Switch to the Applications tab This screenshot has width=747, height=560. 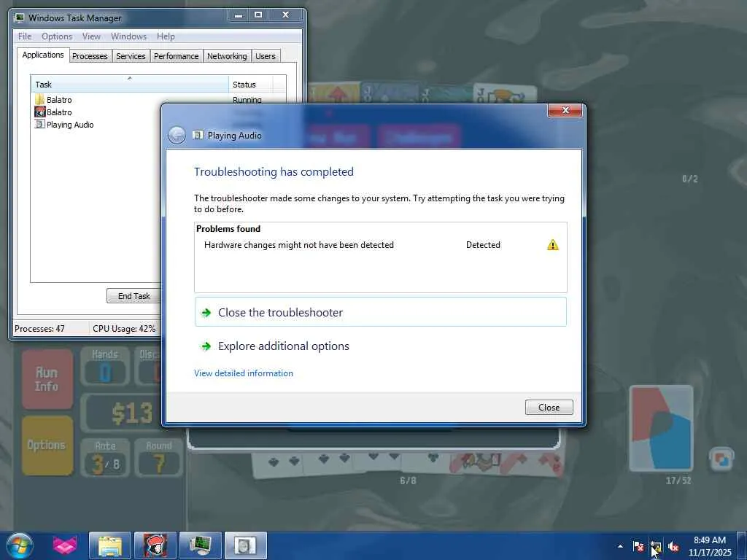click(43, 55)
